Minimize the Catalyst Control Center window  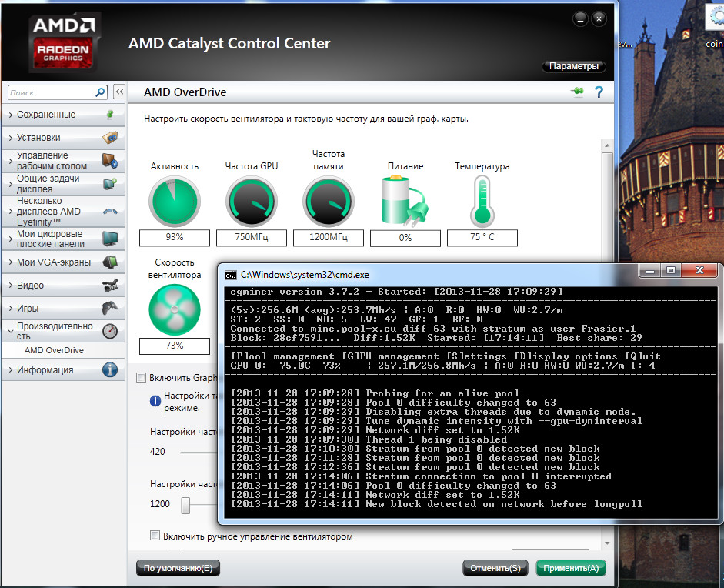580,19
